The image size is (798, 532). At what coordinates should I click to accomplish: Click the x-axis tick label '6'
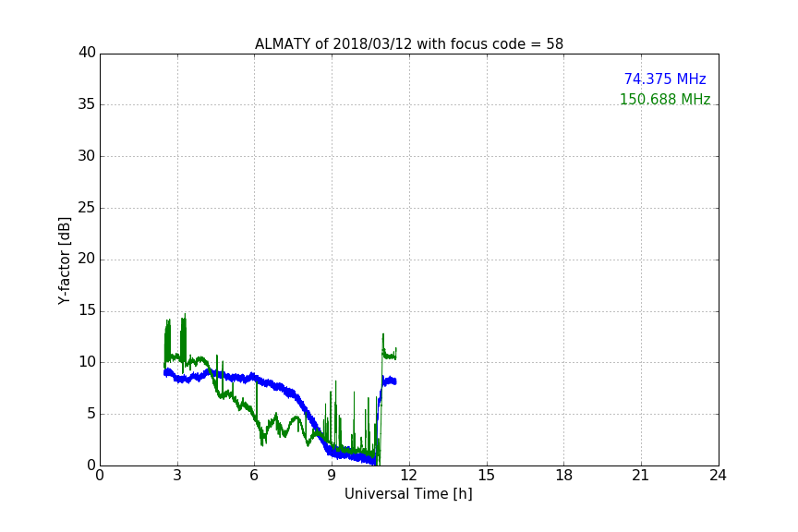pyautogui.click(x=255, y=476)
